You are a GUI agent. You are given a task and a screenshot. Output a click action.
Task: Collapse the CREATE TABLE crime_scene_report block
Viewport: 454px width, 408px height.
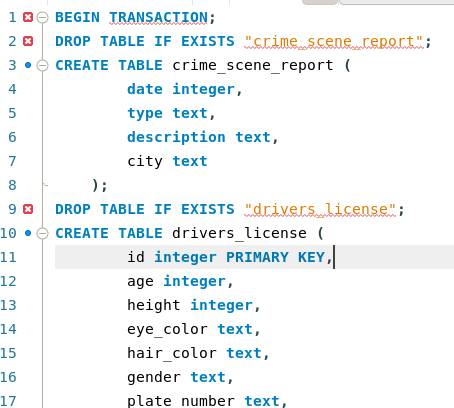click(x=42, y=65)
